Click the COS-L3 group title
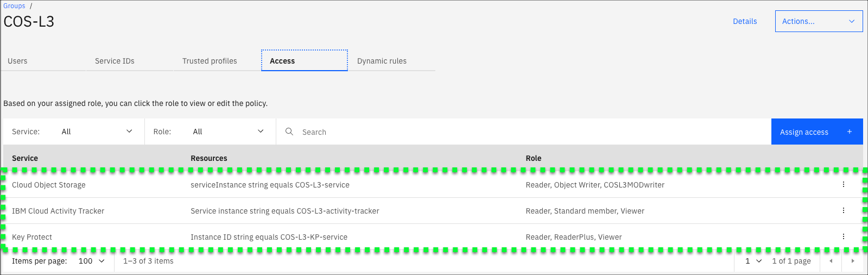868x275 pixels. pos(29,22)
